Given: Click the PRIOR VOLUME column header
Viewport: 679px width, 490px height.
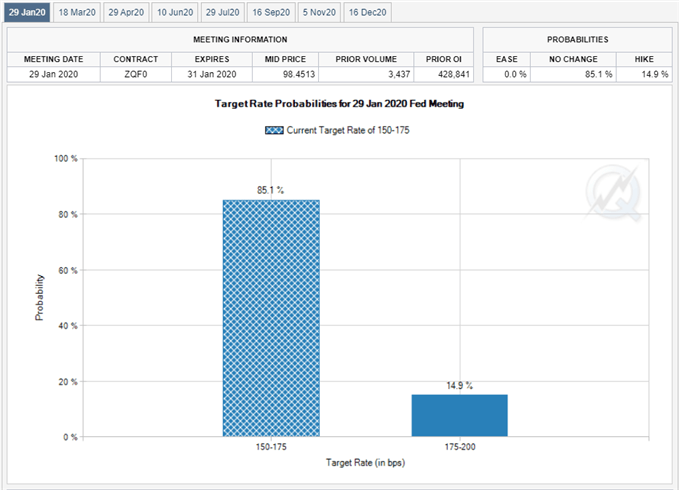Looking at the screenshot, I should click(366, 59).
